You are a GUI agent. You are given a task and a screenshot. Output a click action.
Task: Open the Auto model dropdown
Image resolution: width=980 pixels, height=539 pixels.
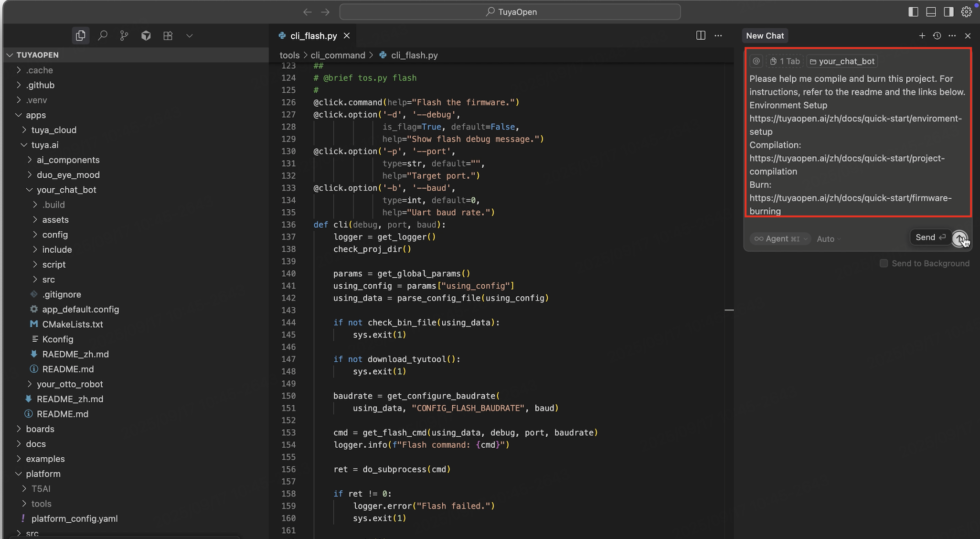click(829, 239)
